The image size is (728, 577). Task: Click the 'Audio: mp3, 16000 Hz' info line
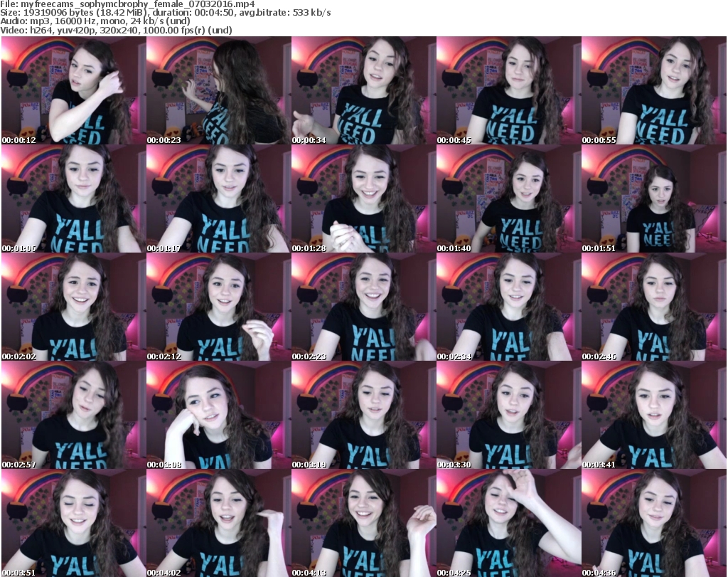pos(95,21)
